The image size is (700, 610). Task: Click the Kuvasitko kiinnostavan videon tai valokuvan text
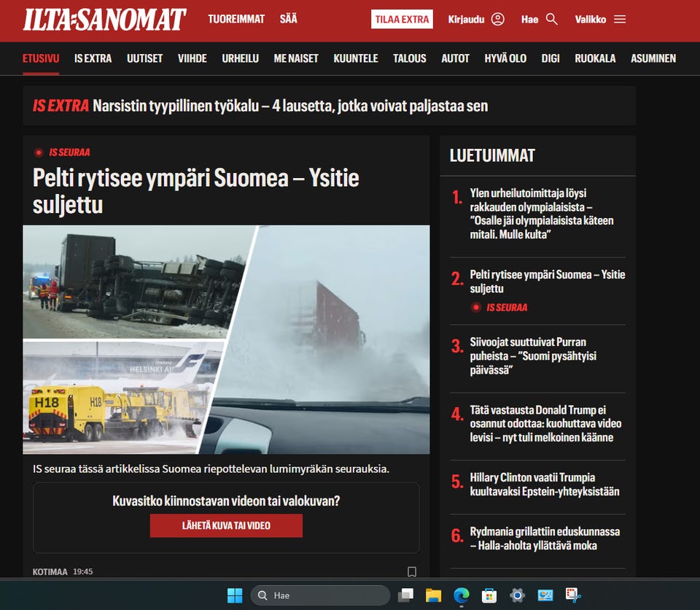(226, 501)
